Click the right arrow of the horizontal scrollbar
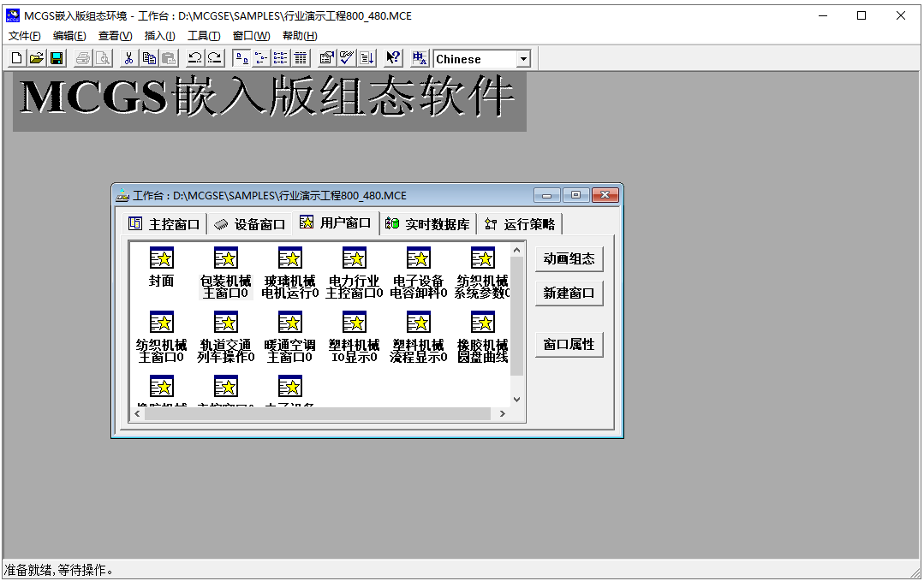 (503, 414)
